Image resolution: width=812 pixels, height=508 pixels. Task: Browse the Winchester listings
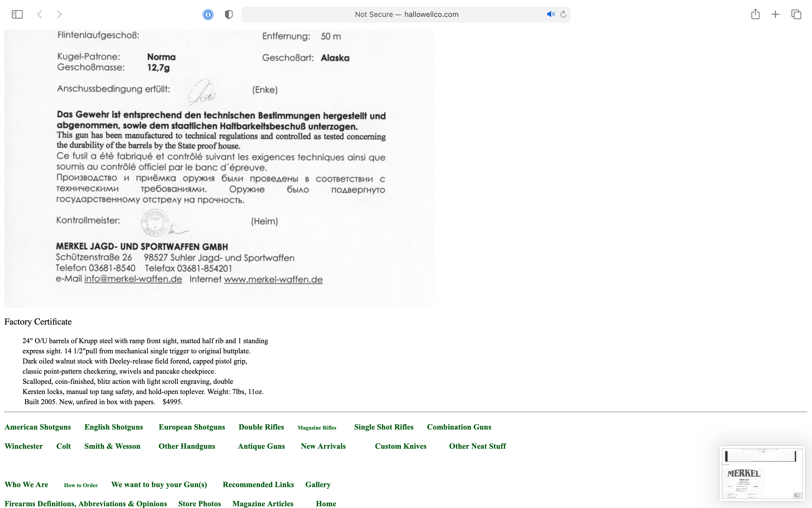(x=23, y=446)
